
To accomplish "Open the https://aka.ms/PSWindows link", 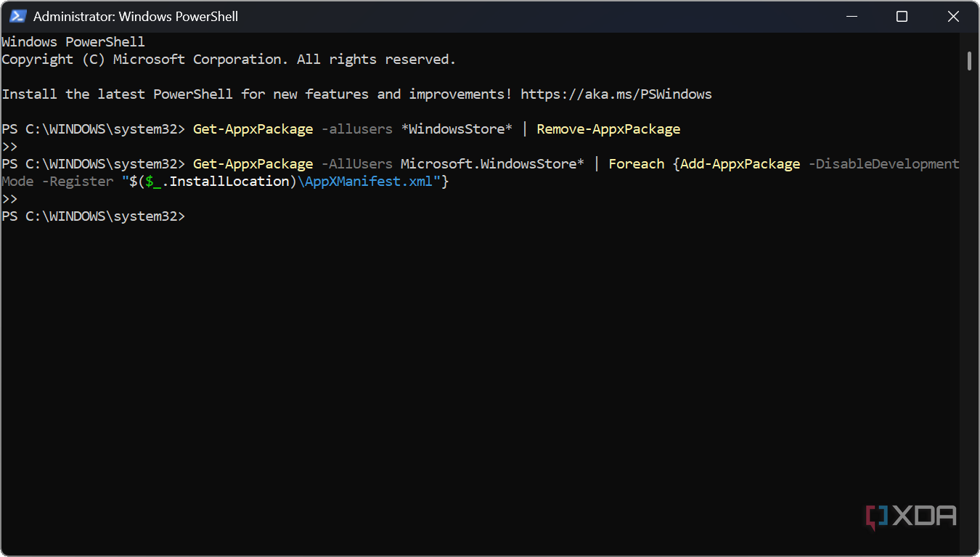I will pyautogui.click(x=616, y=94).
